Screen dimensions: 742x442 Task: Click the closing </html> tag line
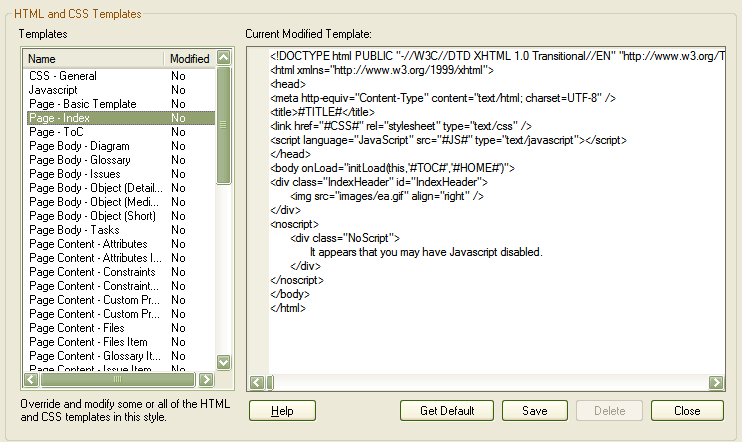coord(288,308)
